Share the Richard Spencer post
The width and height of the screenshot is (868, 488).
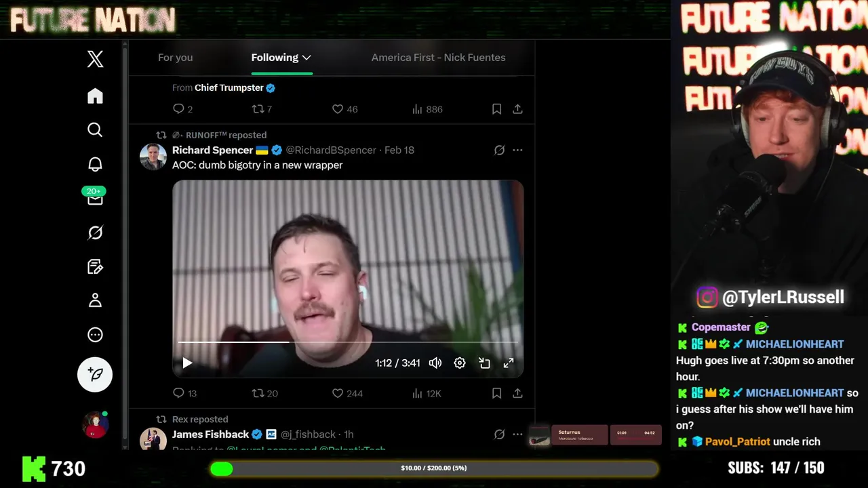pos(517,393)
